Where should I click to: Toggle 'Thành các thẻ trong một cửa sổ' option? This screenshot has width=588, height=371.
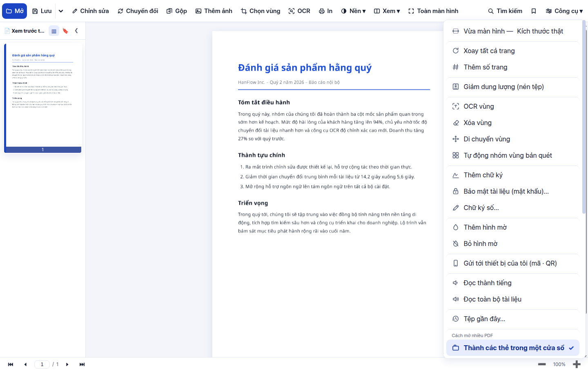click(x=513, y=348)
